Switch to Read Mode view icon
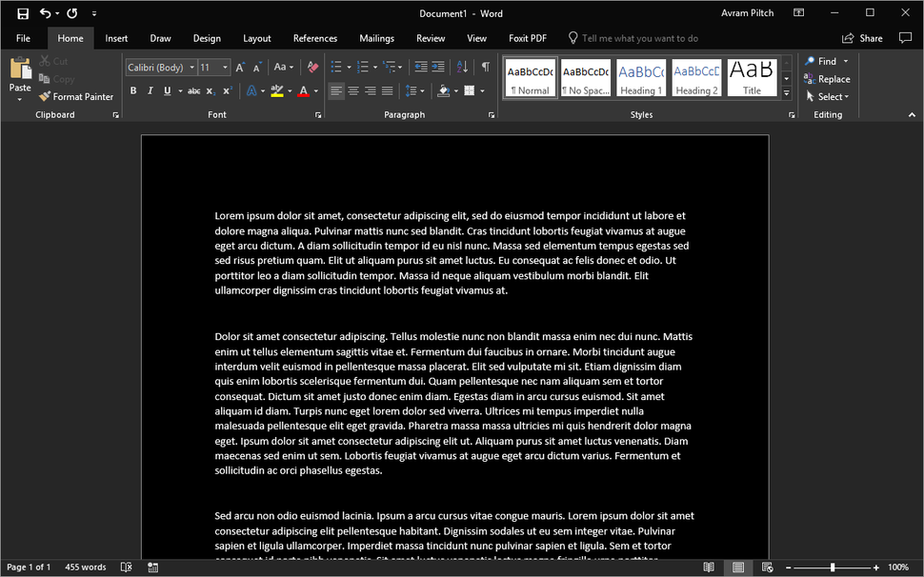This screenshot has height=577, width=924. [x=709, y=567]
